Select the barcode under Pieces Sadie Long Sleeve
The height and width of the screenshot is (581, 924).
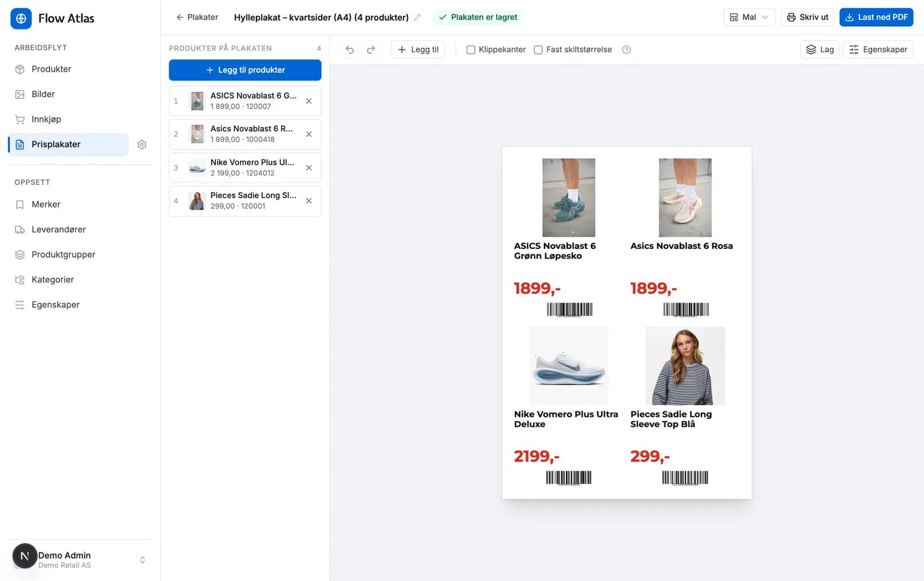tap(685, 478)
